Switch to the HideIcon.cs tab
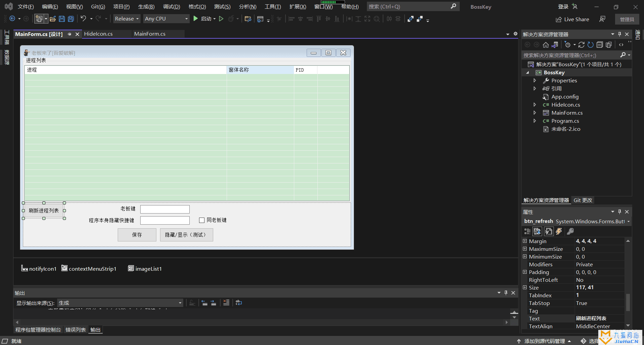Screen dimensions: 644x345 (98, 34)
